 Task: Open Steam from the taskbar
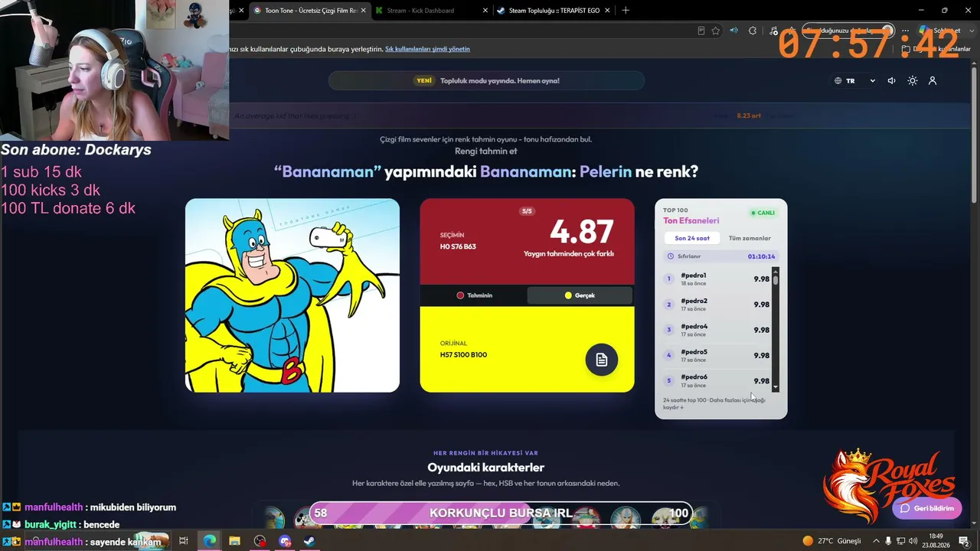[x=309, y=540]
